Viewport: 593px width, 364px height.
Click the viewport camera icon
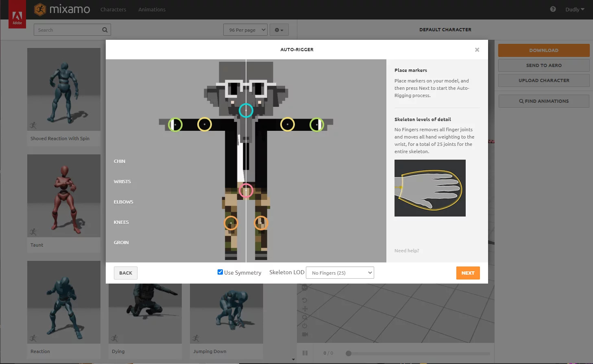pyautogui.click(x=305, y=334)
